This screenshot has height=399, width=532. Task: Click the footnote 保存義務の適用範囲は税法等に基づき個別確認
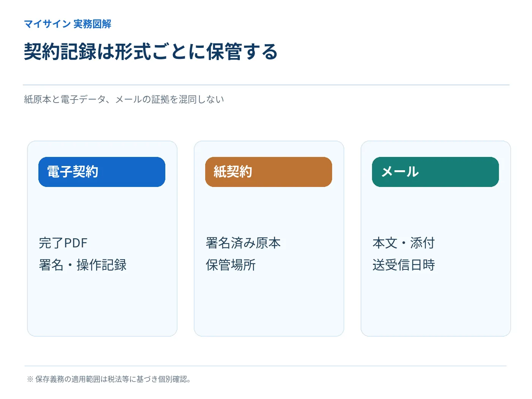click(x=109, y=379)
